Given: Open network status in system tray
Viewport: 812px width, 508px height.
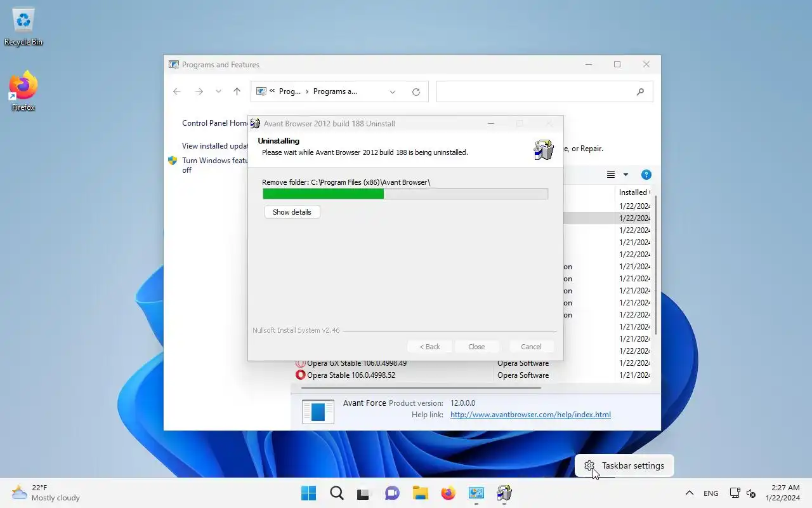Looking at the screenshot, I should 735,493.
